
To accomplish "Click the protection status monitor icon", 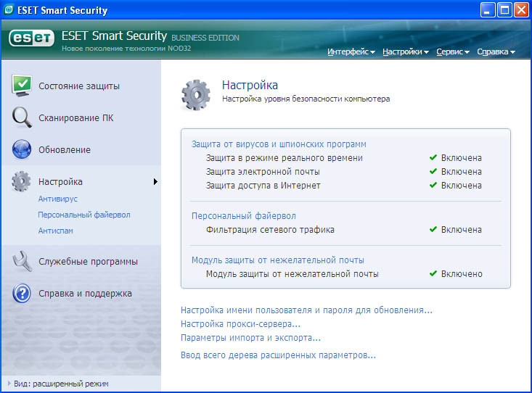I will pyautogui.click(x=22, y=86).
